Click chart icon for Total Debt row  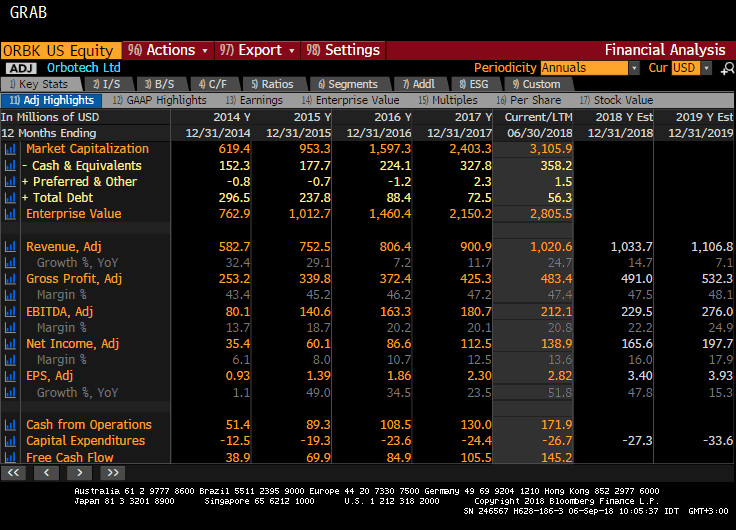tap(10, 198)
